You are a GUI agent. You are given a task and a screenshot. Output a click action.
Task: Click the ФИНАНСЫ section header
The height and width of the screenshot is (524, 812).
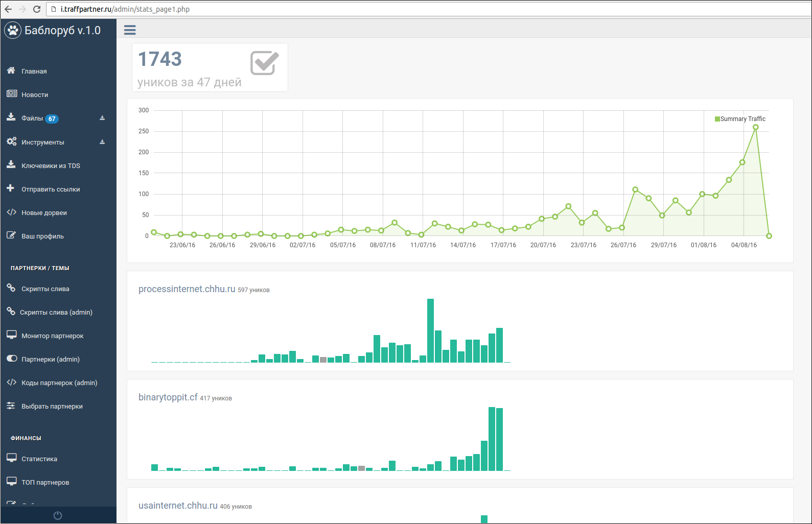[26, 438]
